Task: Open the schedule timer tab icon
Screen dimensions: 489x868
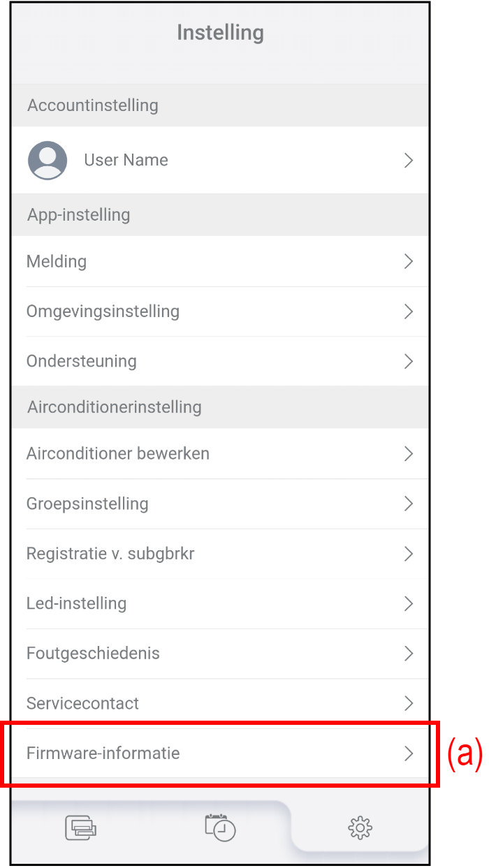Action: (x=220, y=827)
